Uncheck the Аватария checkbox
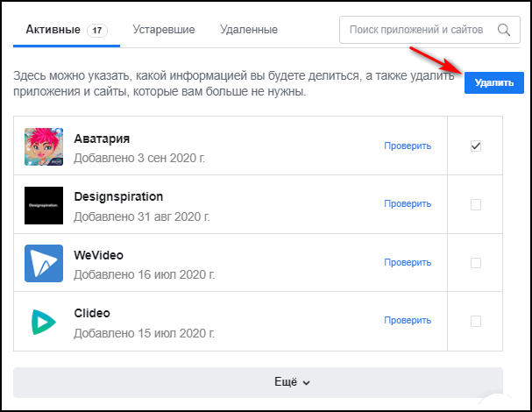Screen dimensions: 532x412 pos(476,146)
